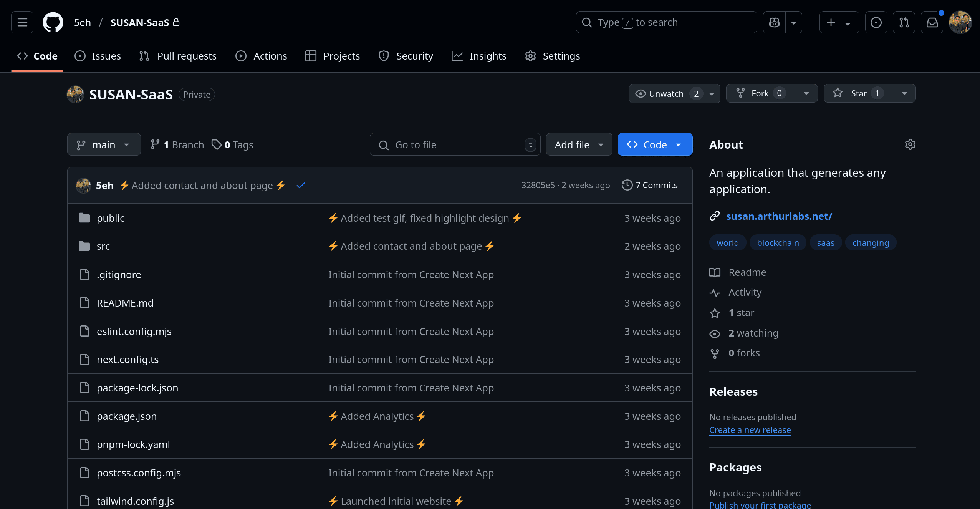Open next.config.ts file
Viewport: 980px width, 509px height.
[128, 360]
